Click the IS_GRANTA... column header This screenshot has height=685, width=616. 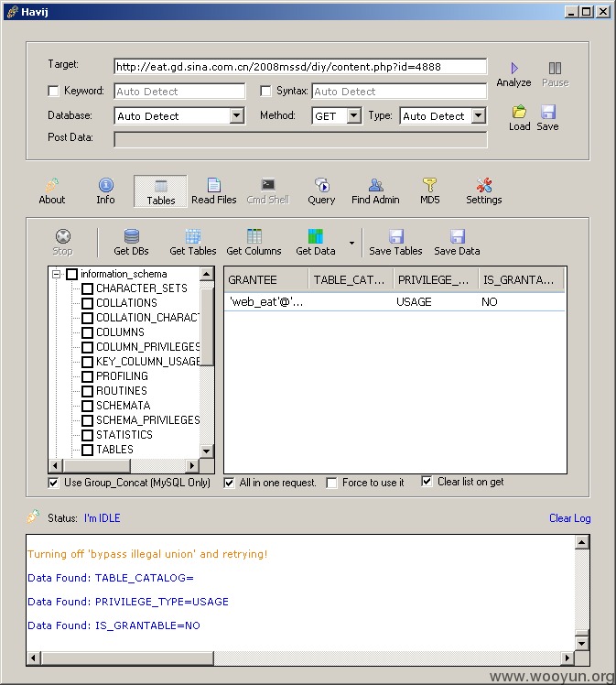click(x=521, y=279)
